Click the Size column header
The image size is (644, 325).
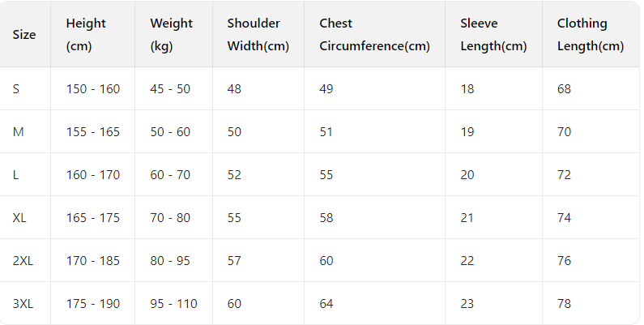pos(24,35)
